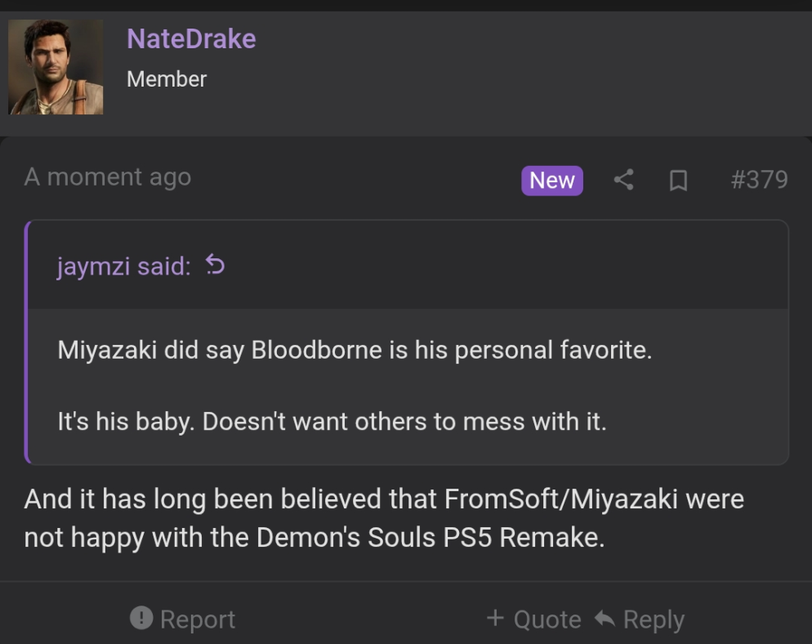The height and width of the screenshot is (644, 812).
Task: Toggle + Quote for multi-quote
Action: [x=534, y=619]
